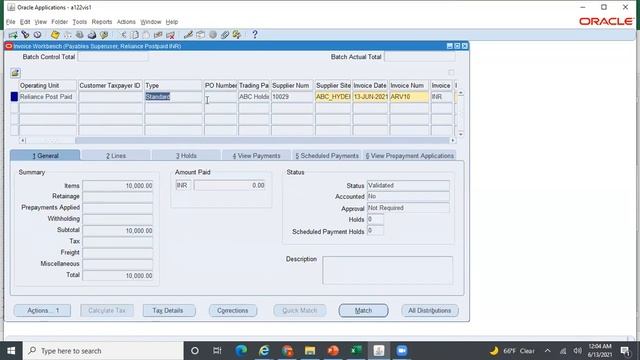Switch to the Scheduled Payments tab
The height and width of the screenshot is (360, 640).
click(x=327, y=156)
